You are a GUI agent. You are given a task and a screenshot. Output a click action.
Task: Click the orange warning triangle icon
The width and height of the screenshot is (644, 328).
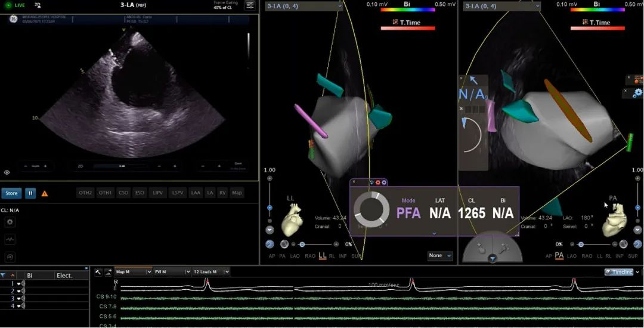tap(45, 193)
